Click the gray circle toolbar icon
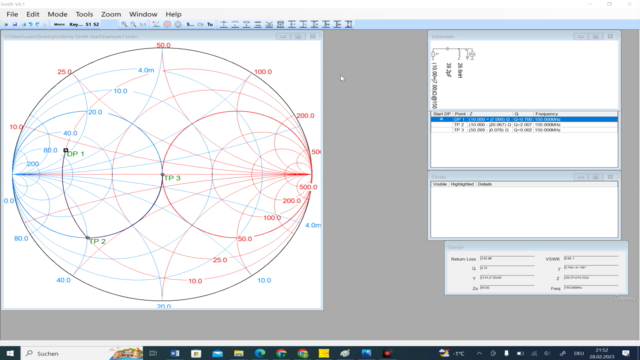The image size is (640, 360). tap(178, 24)
